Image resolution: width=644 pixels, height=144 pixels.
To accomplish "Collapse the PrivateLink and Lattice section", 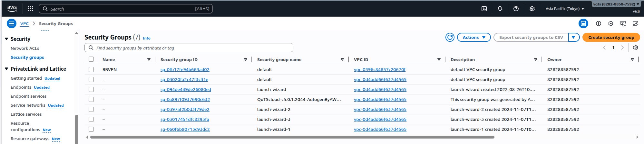I will (6, 69).
